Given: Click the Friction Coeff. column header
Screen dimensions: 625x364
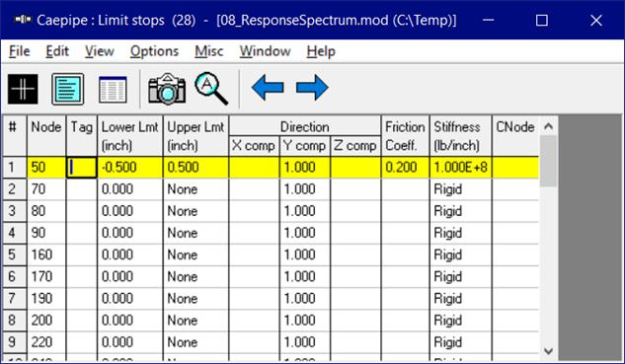Looking at the screenshot, I should click(405, 136).
